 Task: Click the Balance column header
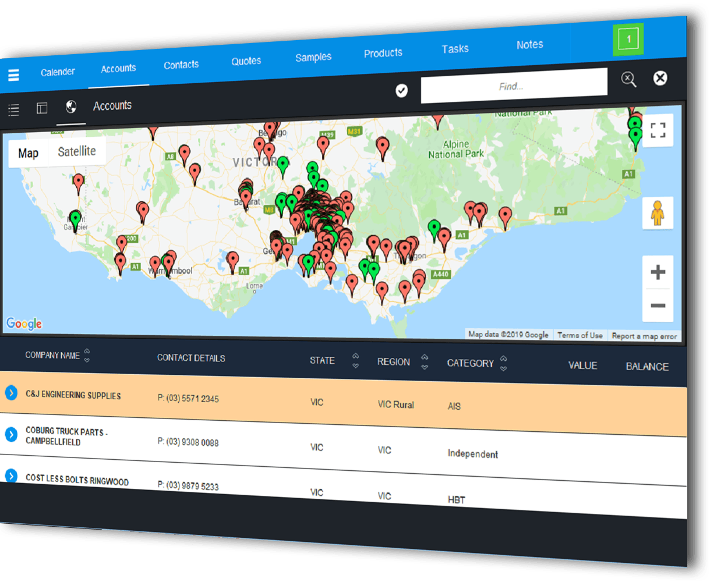[647, 367]
